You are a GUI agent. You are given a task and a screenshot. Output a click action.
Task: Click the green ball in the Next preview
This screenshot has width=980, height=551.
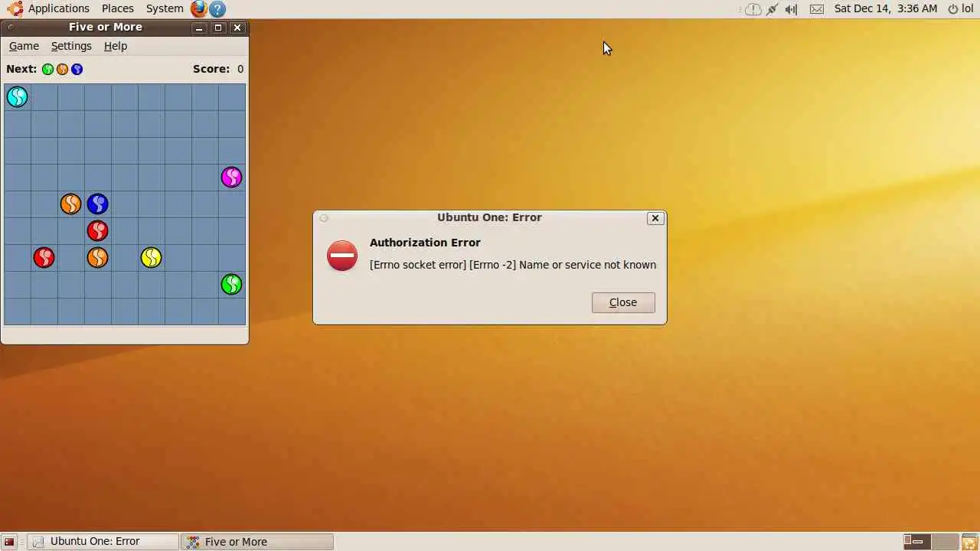coord(47,70)
